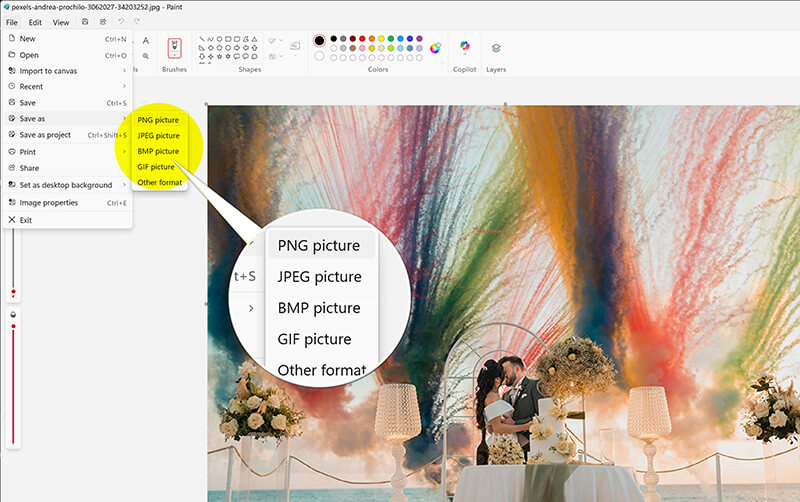This screenshot has width=800, height=502.
Task: Click the Share icon beside View menu
Action: click(103, 22)
